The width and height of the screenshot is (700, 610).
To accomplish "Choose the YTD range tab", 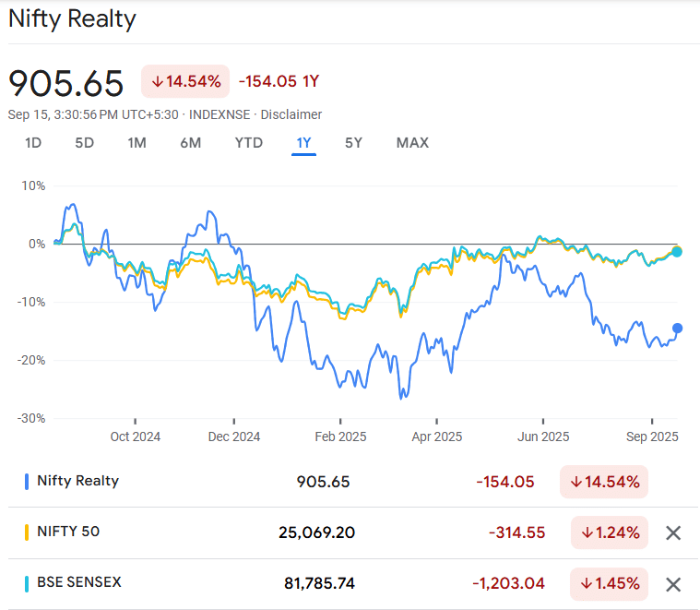I will (x=249, y=143).
